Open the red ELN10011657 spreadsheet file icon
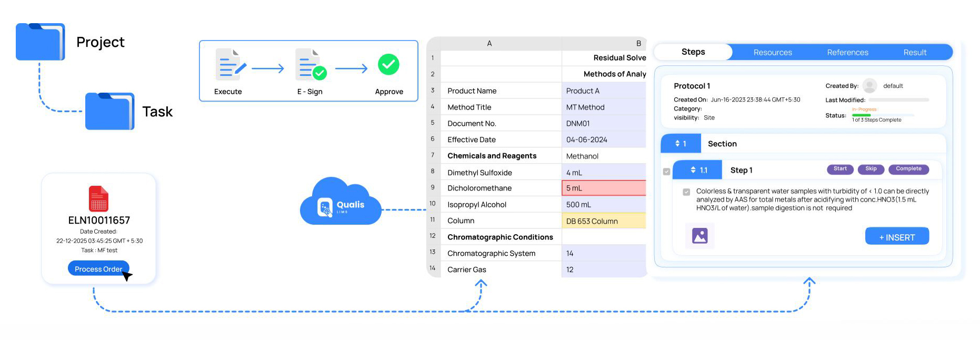The height and width of the screenshot is (340, 980). click(98, 198)
